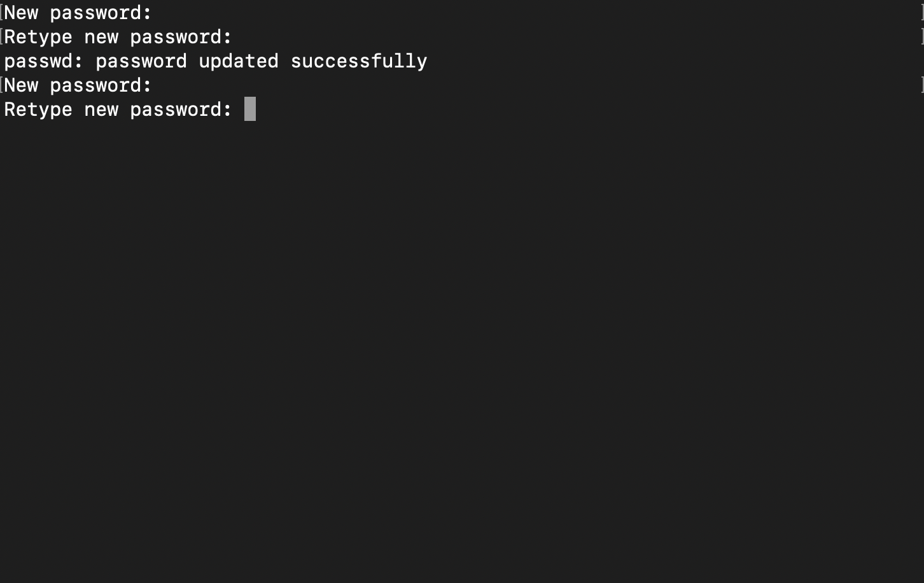Viewport: 924px width, 583px height.
Task: Click left bracket mark beside first New password line
Action: pyautogui.click(x=2, y=12)
